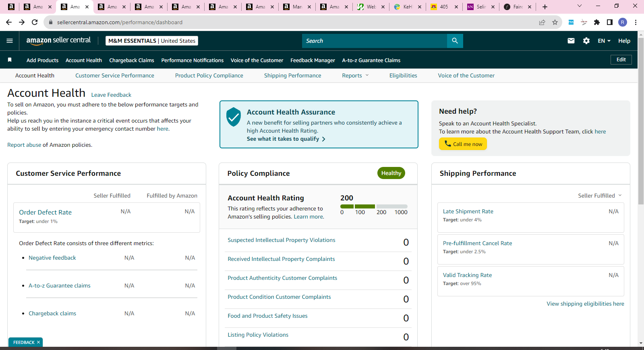
Task: Open A-to-z Guarantee Claims menu item
Action: point(371,60)
